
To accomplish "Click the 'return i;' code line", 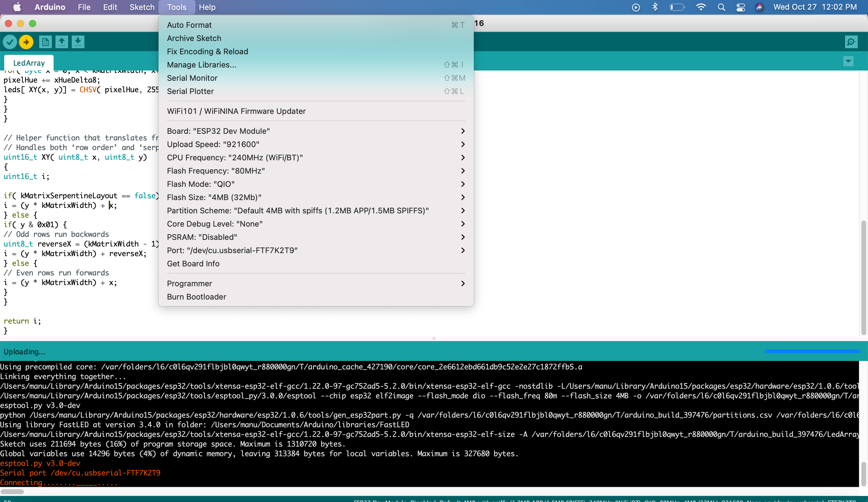I will pos(22,321).
